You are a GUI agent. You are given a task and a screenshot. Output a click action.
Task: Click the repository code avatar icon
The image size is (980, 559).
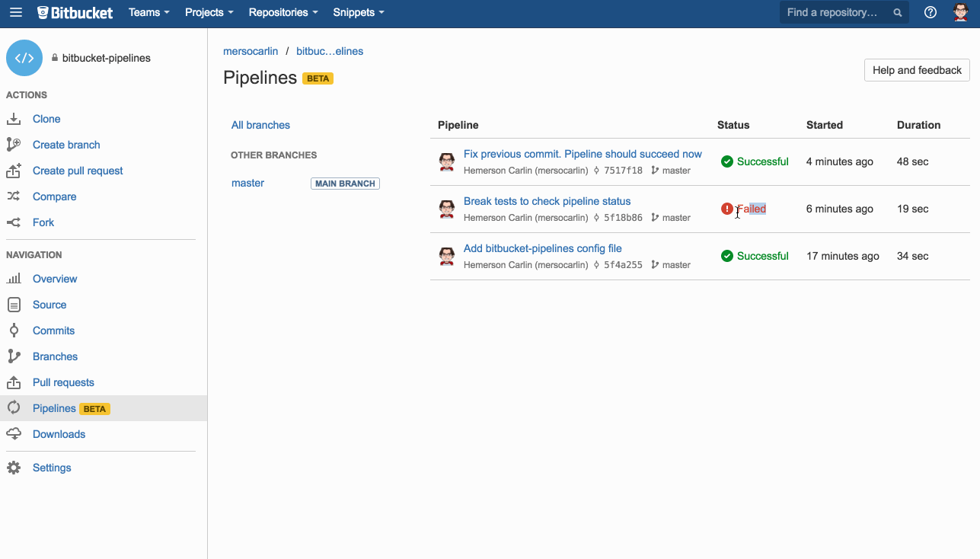click(24, 58)
